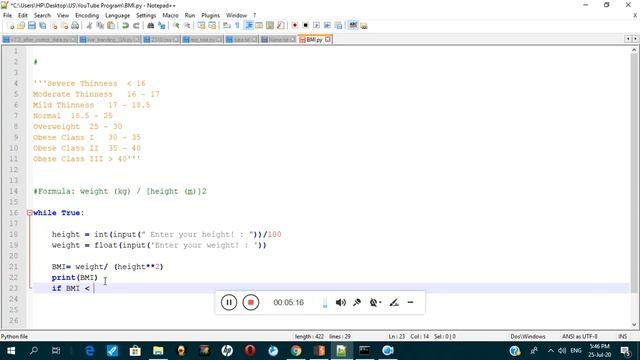Click the Dos\Windows line ending status field
Screen dimensions: 640x360
[x=528, y=337]
